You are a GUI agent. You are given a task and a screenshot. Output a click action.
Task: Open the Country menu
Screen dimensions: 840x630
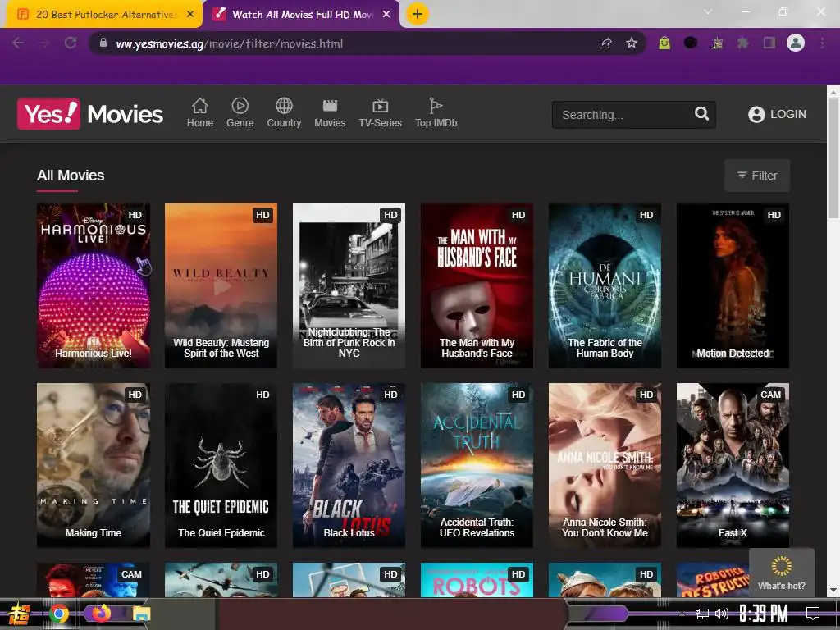click(284, 113)
